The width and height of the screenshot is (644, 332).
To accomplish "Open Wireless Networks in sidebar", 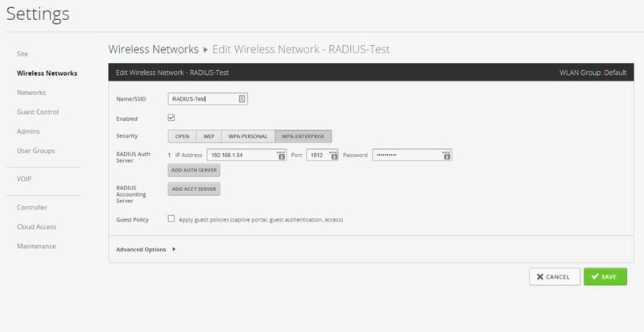I will 47,73.
